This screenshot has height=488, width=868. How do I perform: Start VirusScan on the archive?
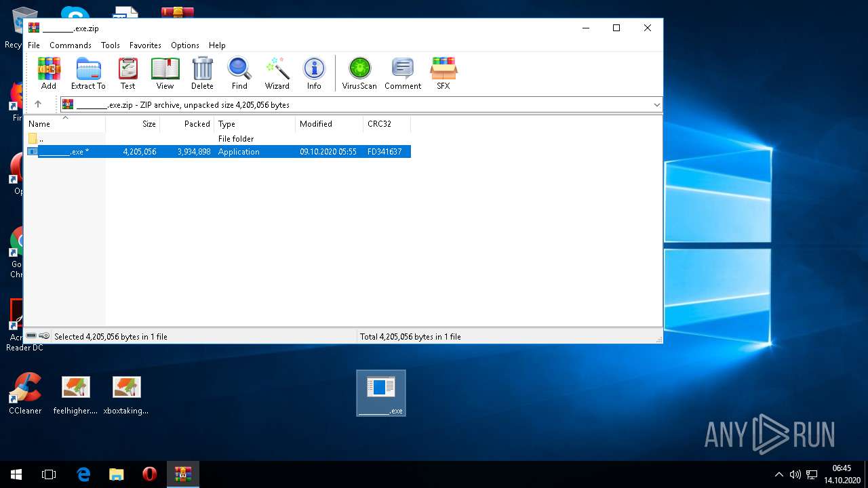pos(359,73)
